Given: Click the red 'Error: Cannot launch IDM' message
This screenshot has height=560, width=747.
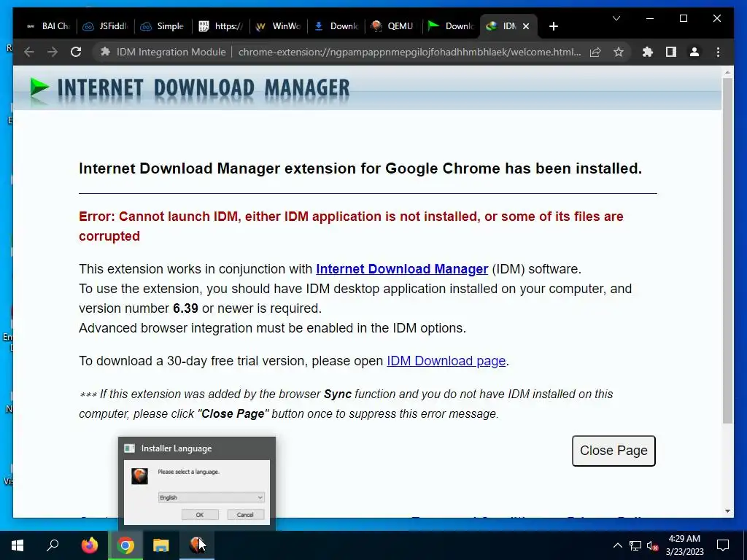Looking at the screenshot, I should click(351, 226).
